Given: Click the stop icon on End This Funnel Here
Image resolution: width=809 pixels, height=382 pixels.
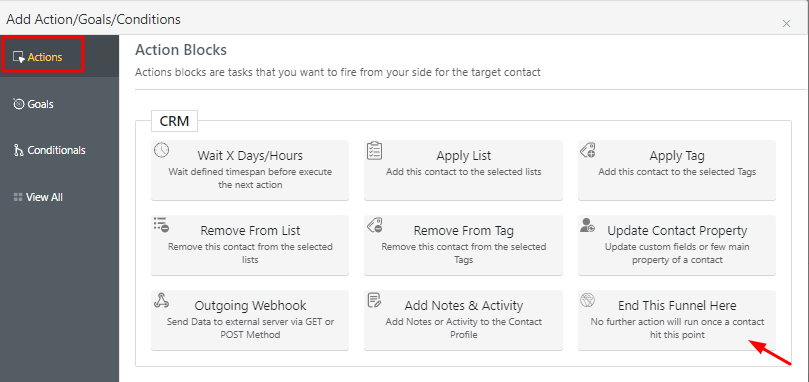Looking at the screenshot, I should pyautogui.click(x=588, y=300).
